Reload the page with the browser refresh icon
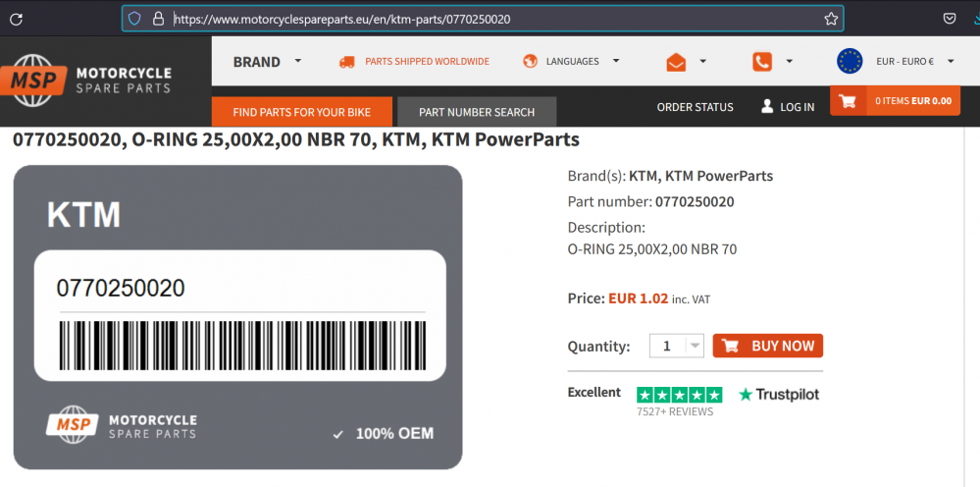Screen dimensions: 980x487 click(x=17, y=19)
